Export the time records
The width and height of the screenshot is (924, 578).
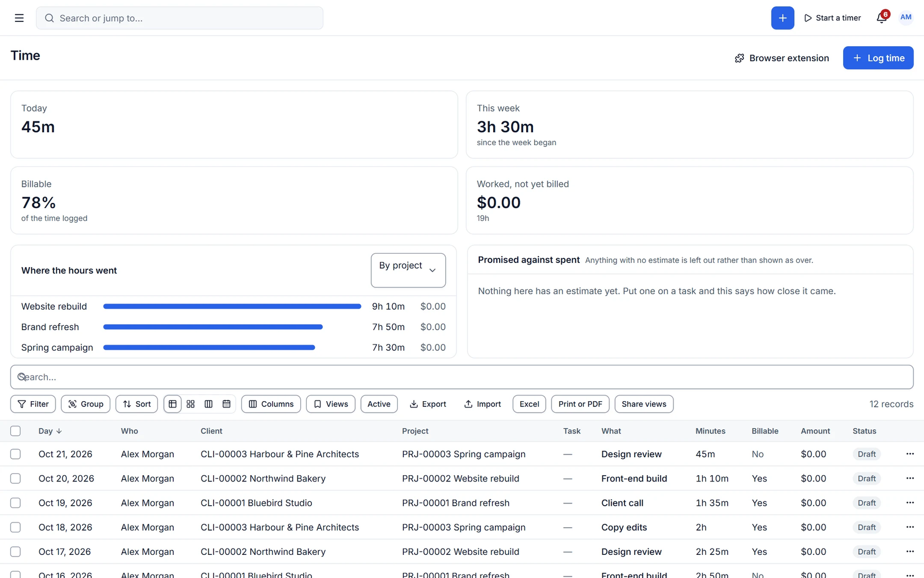tap(428, 404)
